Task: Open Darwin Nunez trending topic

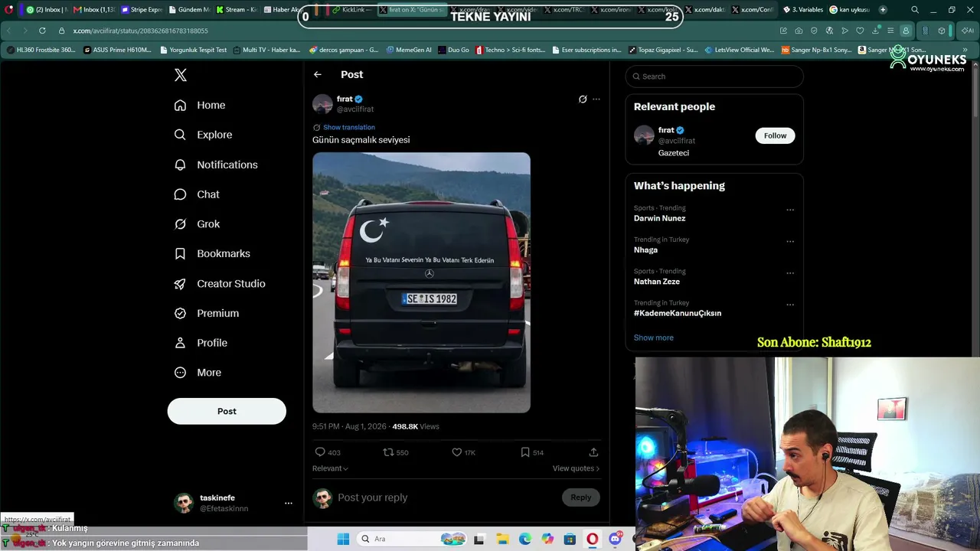Action: (x=660, y=218)
